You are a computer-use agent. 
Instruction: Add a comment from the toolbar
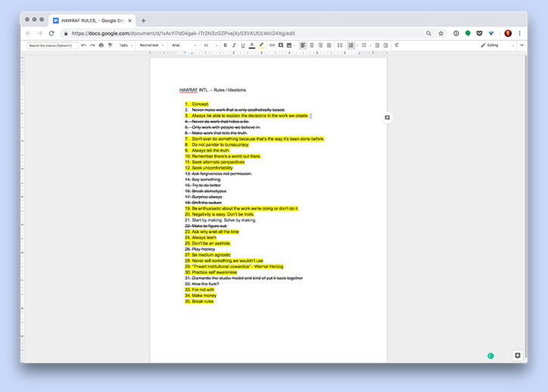click(281, 45)
